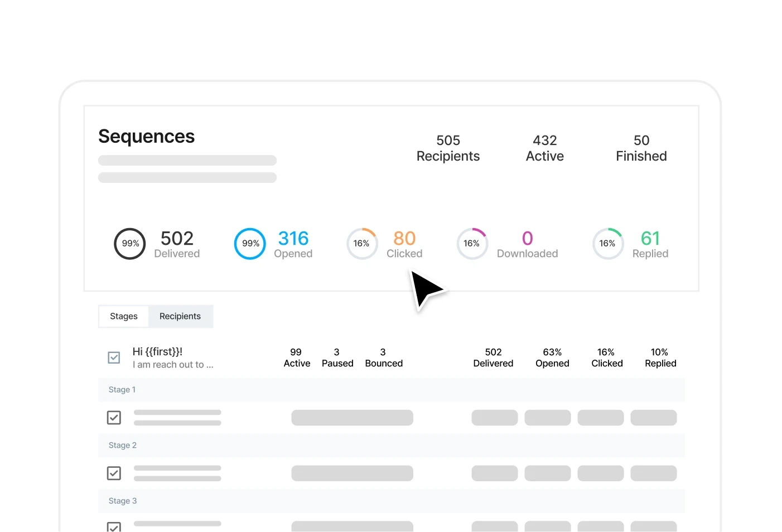The height and width of the screenshot is (532, 782).
Task: Click the Stage 2 section header
Action: [x=123, y=446]
